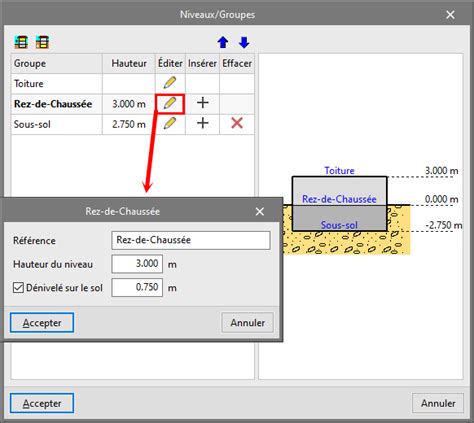Image resolution: width=474 pixels, height=423 pixels.
Task: Click the 0.000 m elevation label
Action: (x=441, y=199)
